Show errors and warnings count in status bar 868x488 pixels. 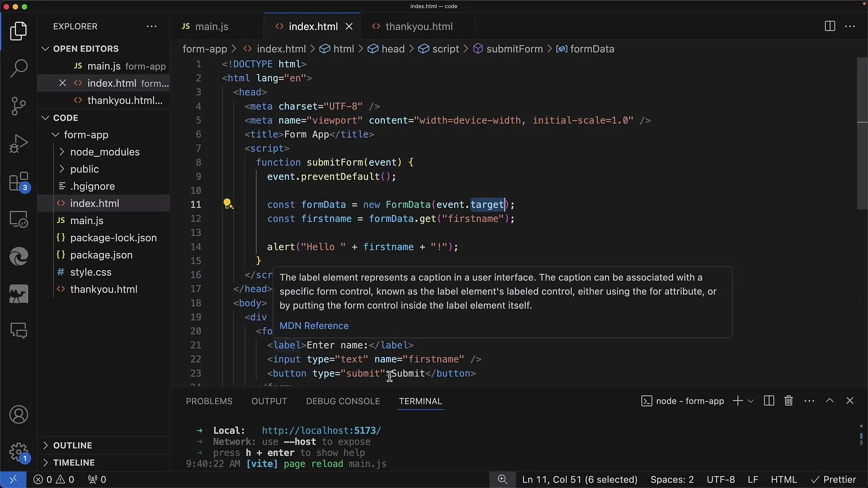point(54,479)
